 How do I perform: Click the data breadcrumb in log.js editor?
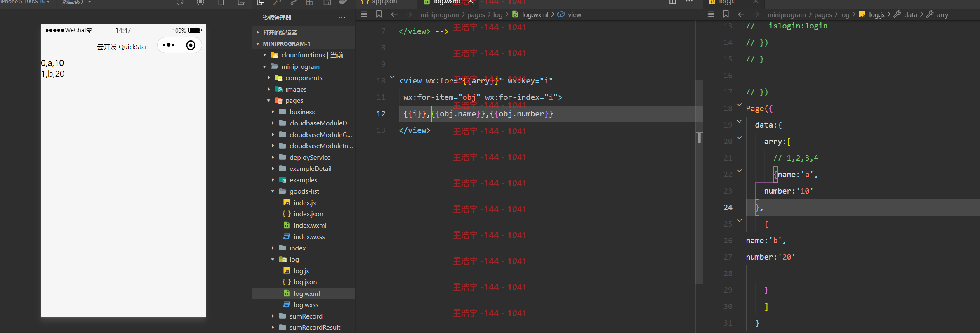[905, 14]
